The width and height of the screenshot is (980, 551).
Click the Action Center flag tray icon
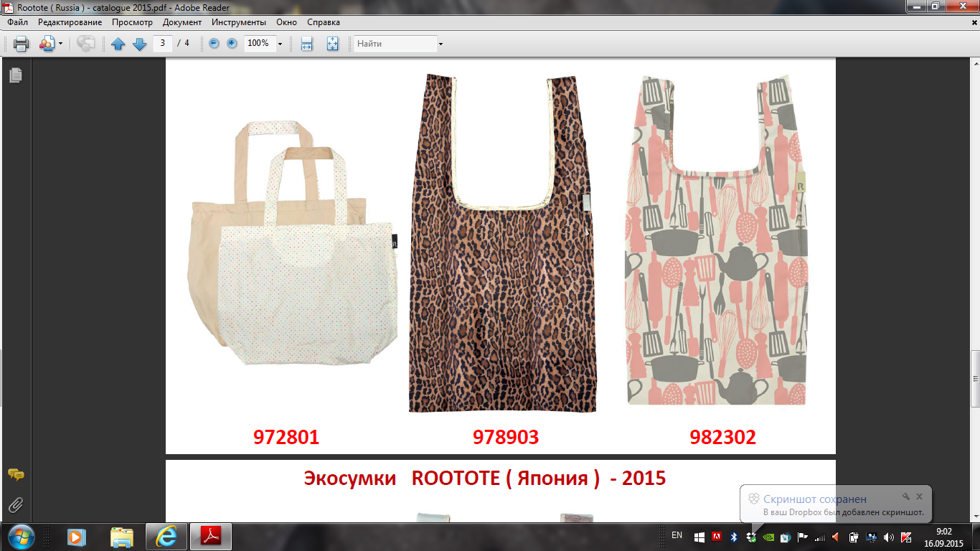(803, 537)
